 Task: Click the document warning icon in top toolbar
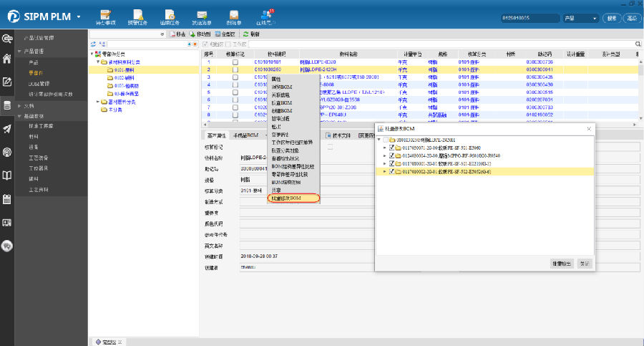click(x=137, y=16)
